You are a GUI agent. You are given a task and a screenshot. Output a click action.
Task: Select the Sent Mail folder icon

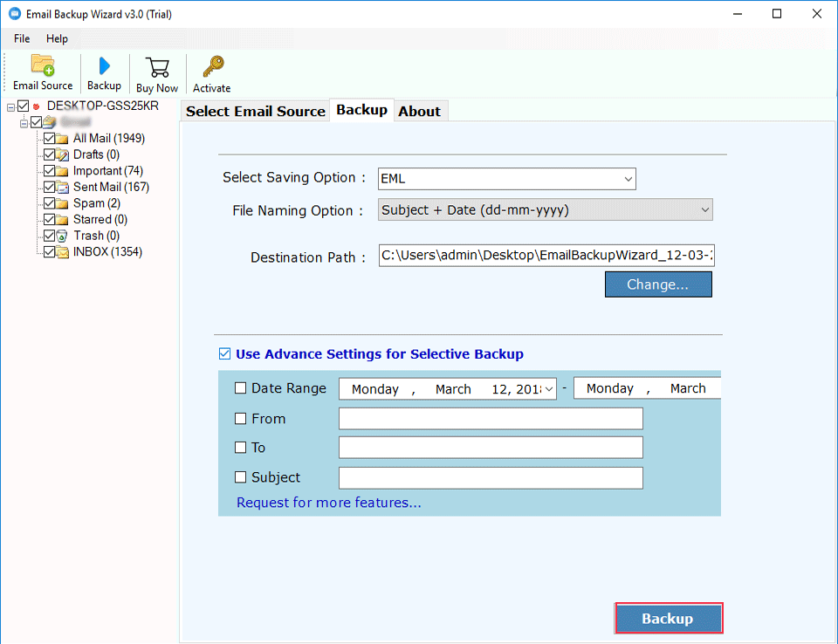click(63, 188)
